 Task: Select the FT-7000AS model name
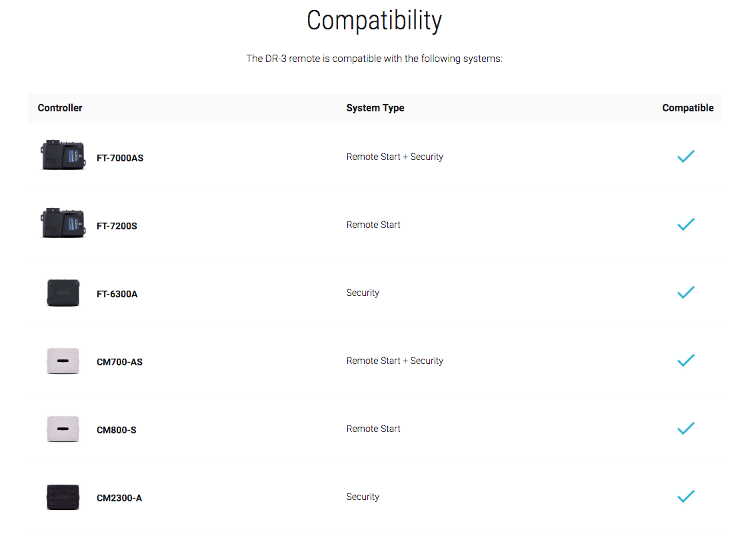tap(120, 159)
